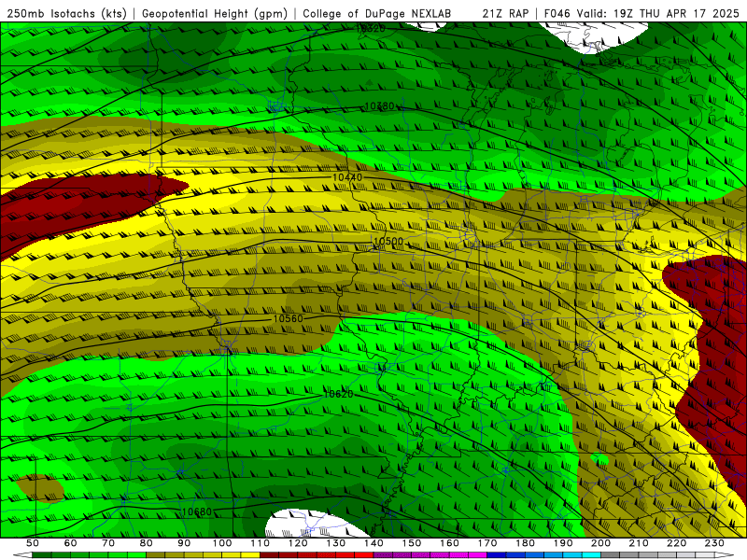Click the 10320 height contour label
Image resolution: width=747 pixels, height=560 pixels.
tap(370, 29)
